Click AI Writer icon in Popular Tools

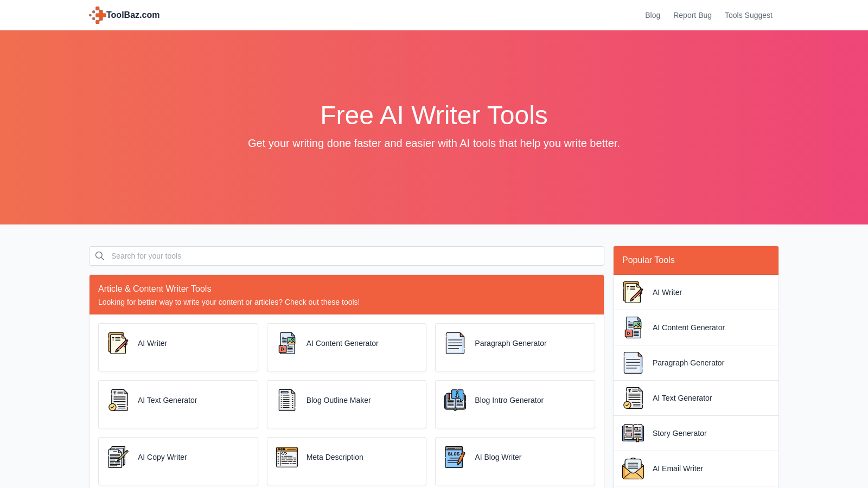click(633, 292)
